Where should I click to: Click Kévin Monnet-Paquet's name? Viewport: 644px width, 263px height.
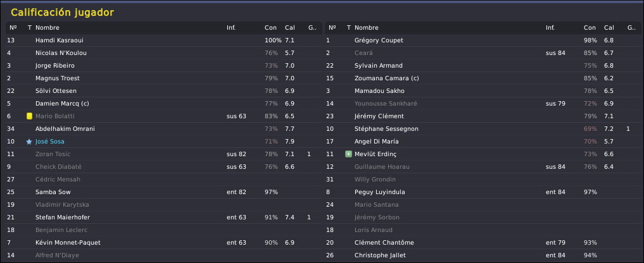tap(68, 243)
